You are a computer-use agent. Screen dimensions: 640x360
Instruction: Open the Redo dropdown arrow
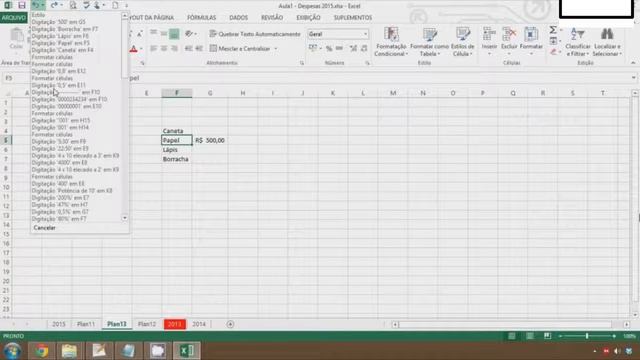[62, 5]
